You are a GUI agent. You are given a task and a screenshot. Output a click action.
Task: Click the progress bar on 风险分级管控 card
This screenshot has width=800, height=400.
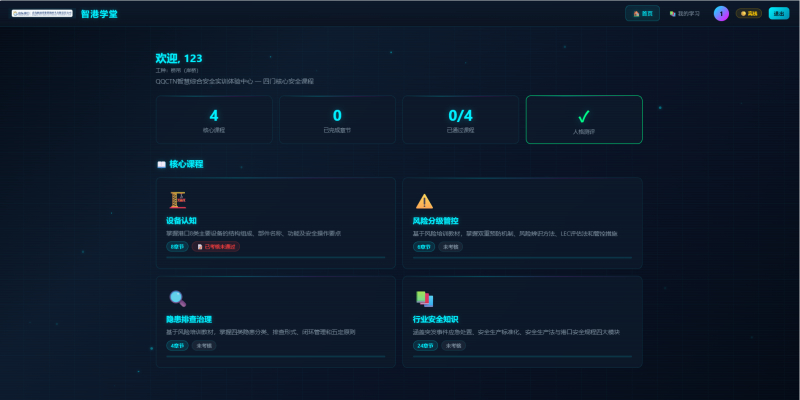[522, 258]
